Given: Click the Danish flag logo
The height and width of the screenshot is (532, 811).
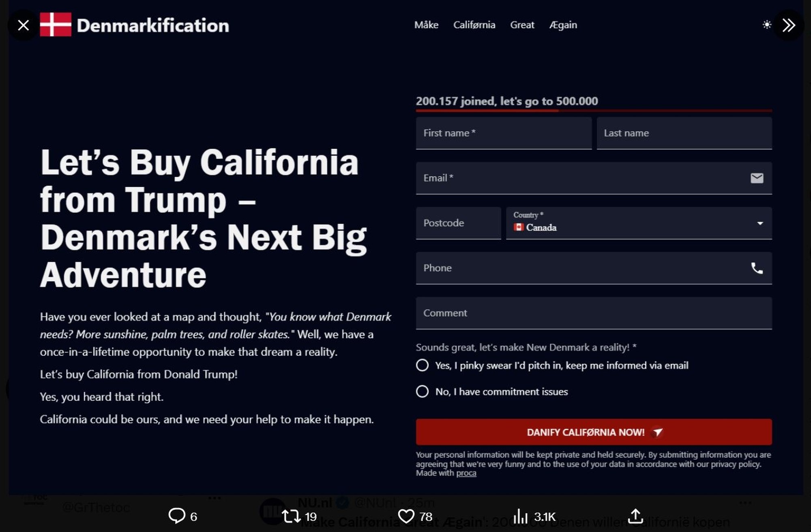Looking at the screenshot, I should point(56,25).
